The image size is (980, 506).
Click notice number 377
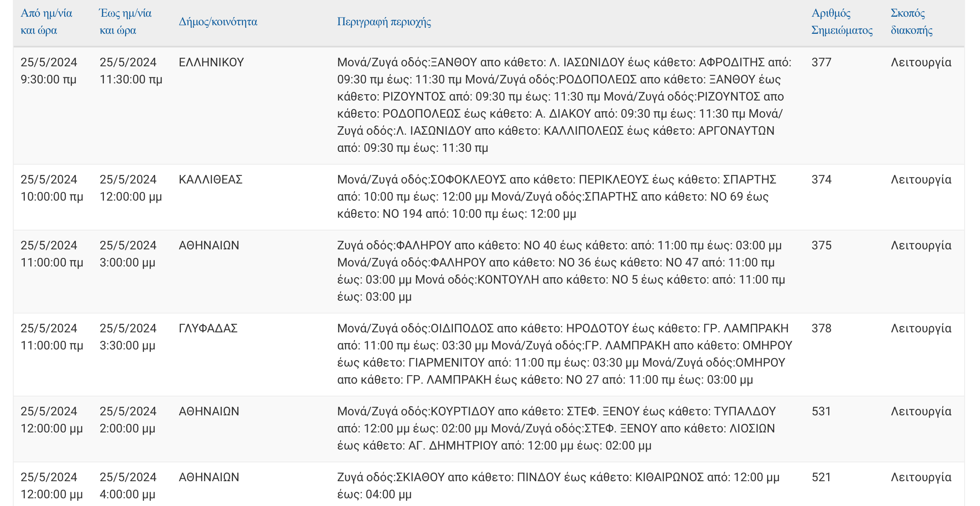click(x=821, y=62)
